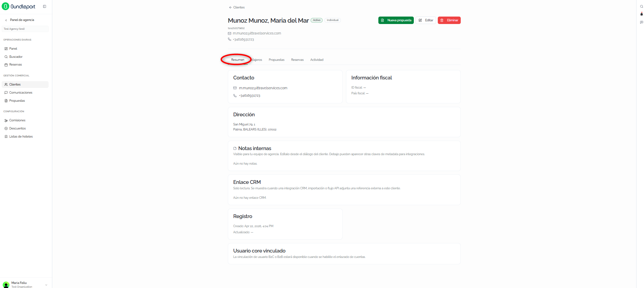Click the envelope icon in Contacto card
Screen dimensions: 644x288
pyautogui.click(x=235, y=88)
